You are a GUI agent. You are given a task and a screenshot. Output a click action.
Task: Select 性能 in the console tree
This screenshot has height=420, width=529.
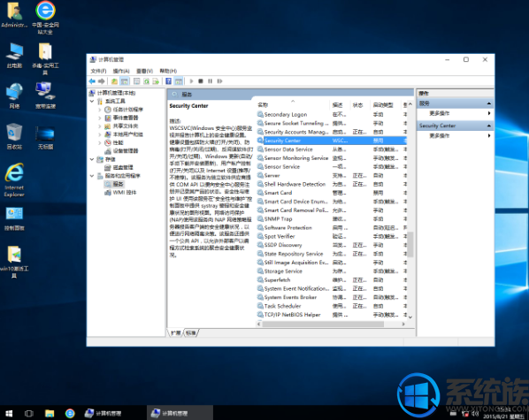(118, 142)
